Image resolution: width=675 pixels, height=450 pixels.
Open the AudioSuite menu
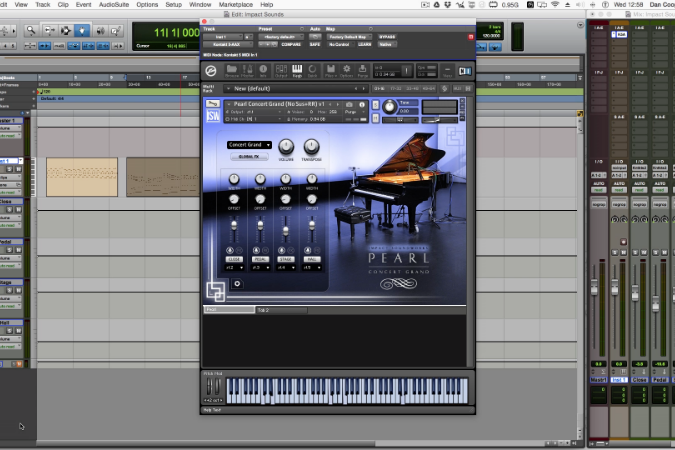[x=114, y=5]
